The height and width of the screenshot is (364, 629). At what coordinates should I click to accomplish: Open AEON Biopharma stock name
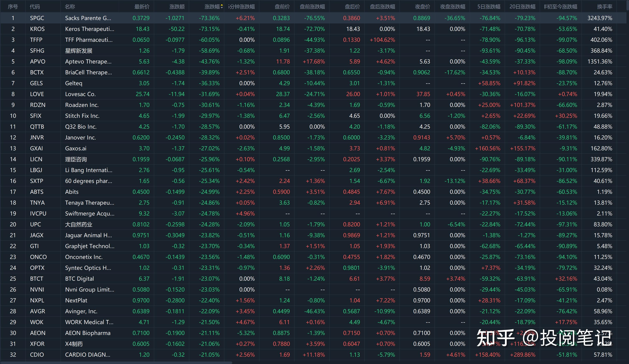88,333
